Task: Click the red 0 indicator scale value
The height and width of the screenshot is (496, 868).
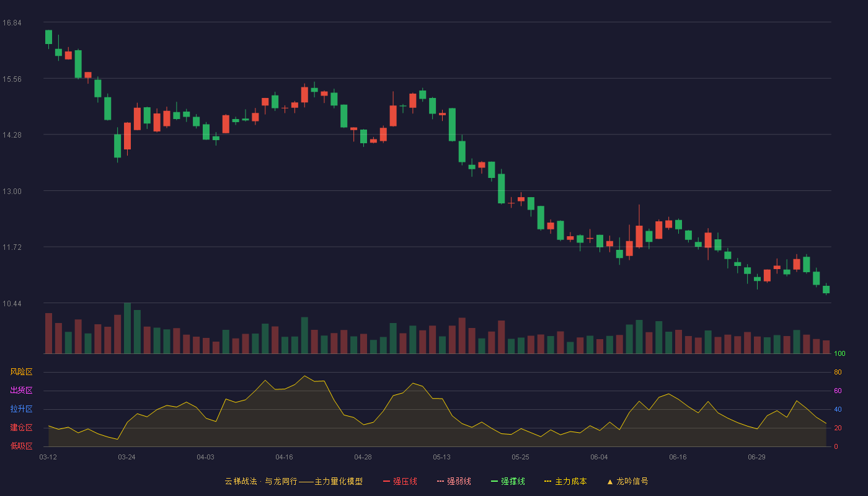Action: pos(836,447)
